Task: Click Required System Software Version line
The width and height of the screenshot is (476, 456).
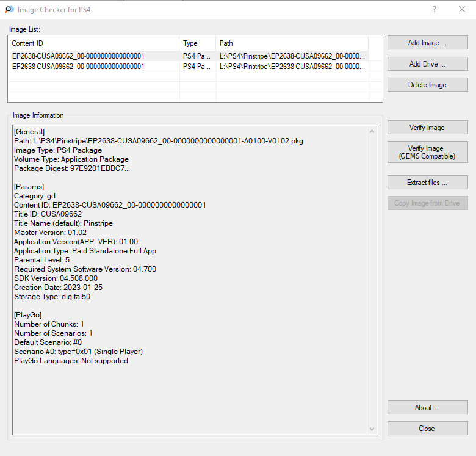Action: (x=85, y=269)
